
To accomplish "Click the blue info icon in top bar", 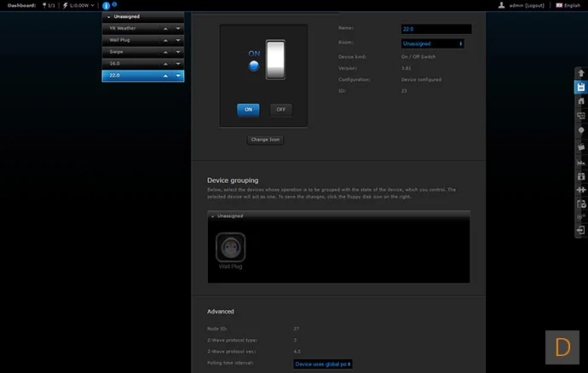I will [x=107, y=6].
